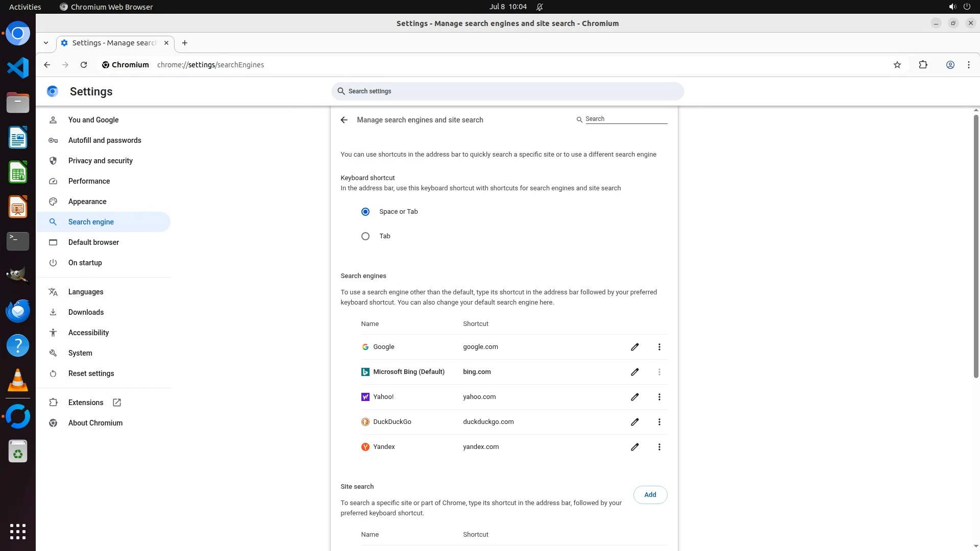
Task: Select the Tab-only radio option
Action: [x=365, y=236]
